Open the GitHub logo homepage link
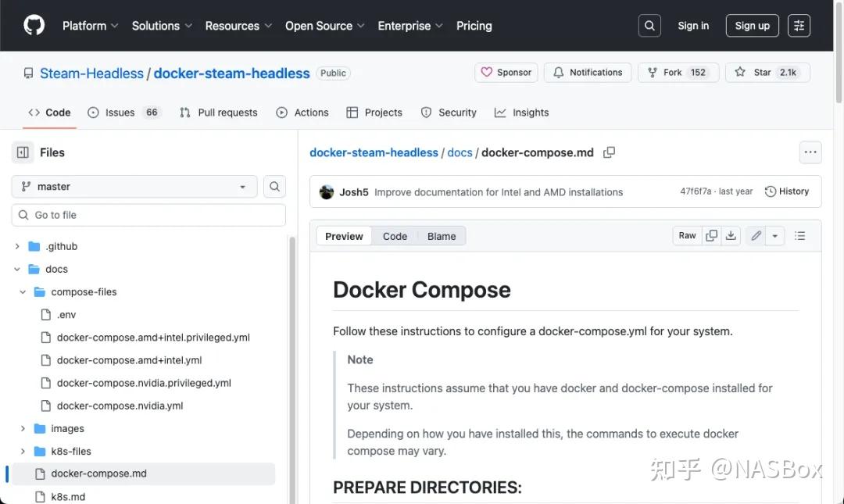Image resolution: width=844 pixels, height=504 pixels. [34, 25]
